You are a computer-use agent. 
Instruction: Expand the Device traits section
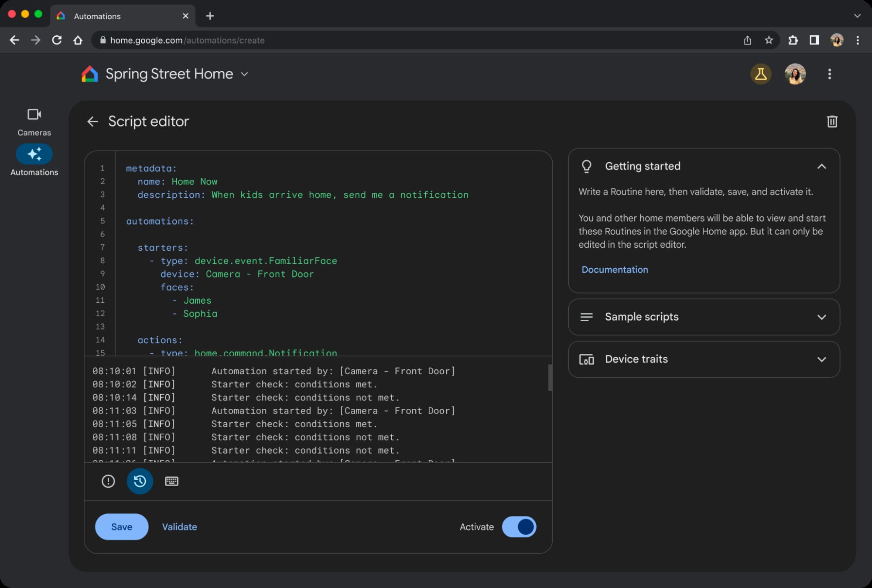coord(821,359)
